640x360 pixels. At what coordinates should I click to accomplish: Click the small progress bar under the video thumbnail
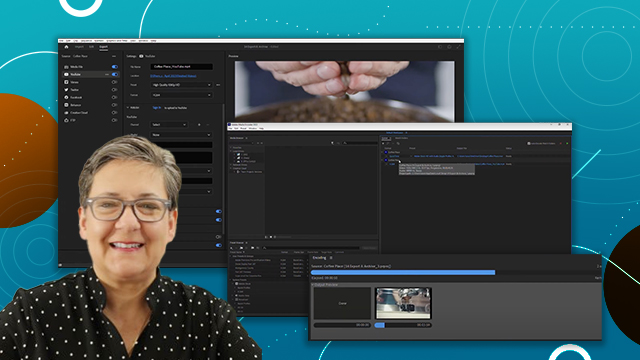[403, 325]
